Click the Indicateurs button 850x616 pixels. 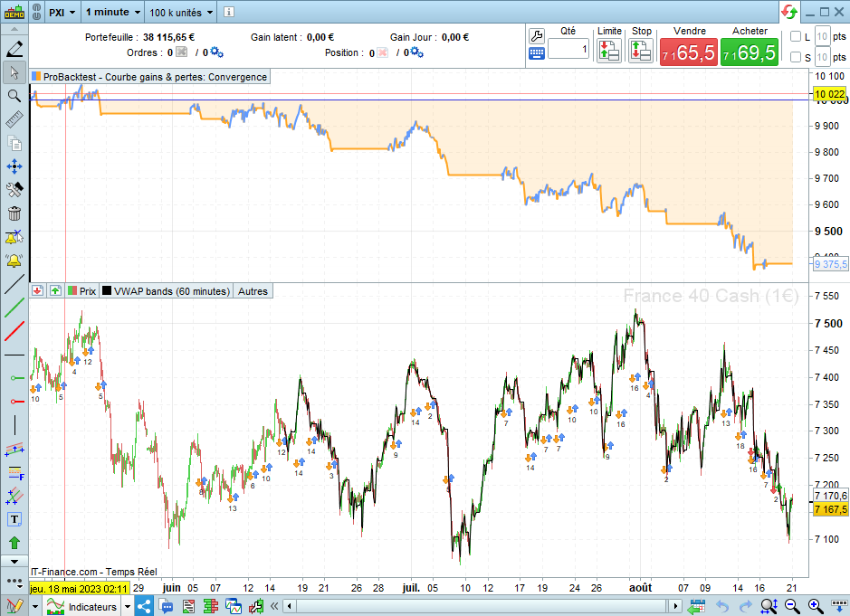[x=82, y=606]
